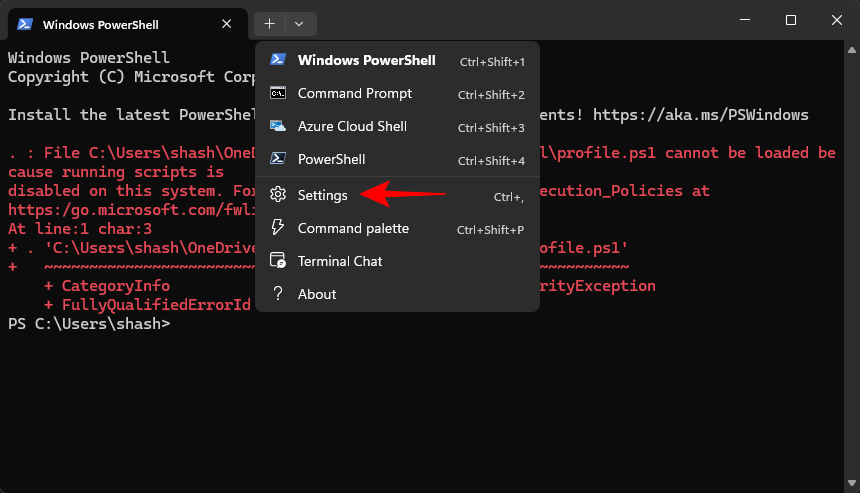Click the Windows PowerShell profile icon in the menu
This screenshot has width=860, height=493.
[279, 60]
